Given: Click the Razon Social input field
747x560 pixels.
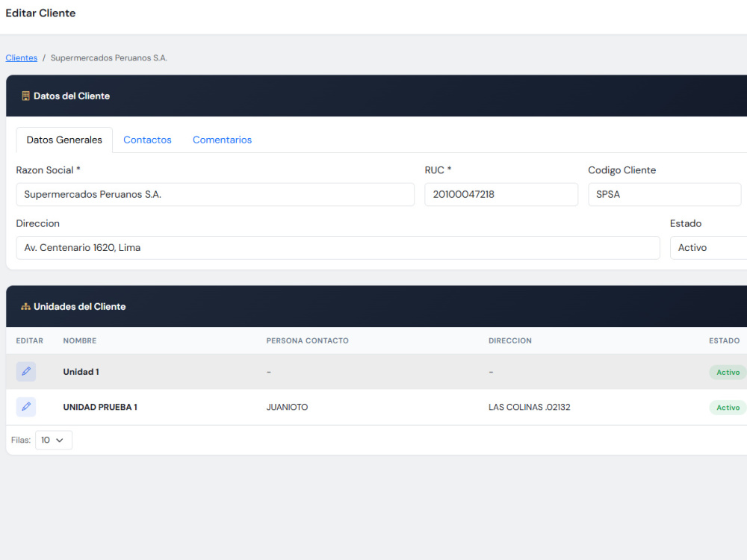Looking at the screenshot, I should pyautogui.click(x=215, y=194).
